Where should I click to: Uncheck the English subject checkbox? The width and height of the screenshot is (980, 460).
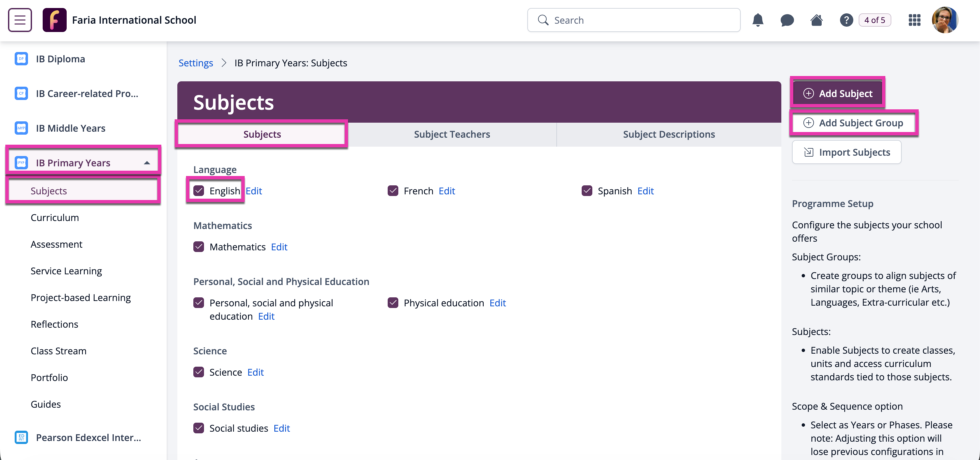pos(199,191)
